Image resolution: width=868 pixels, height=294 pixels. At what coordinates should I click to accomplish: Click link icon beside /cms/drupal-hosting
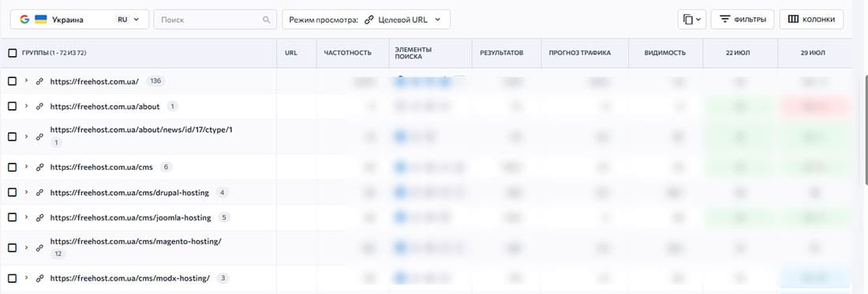(39, 193)
